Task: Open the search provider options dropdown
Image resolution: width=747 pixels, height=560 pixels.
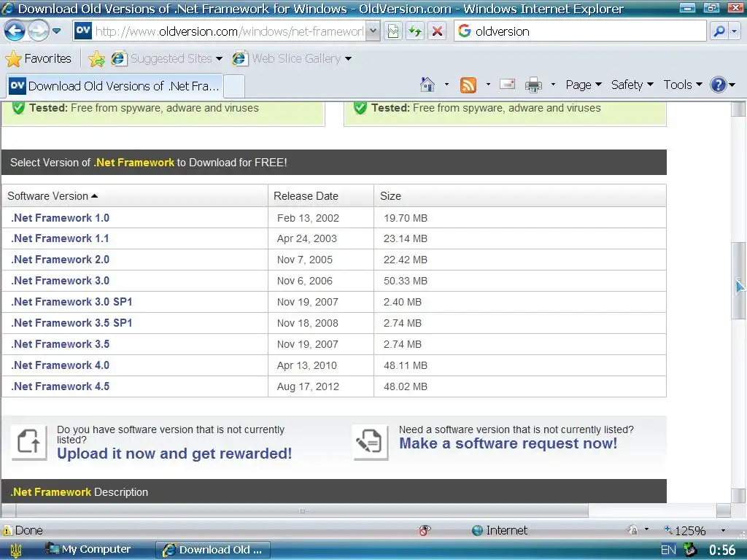Action: pyautogui.click(x=734, y=31)
